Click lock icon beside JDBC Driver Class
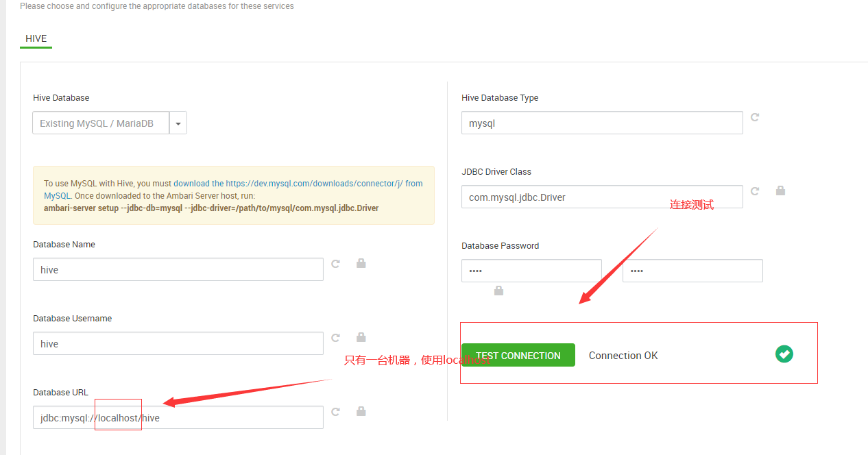The width and height of the screenshot is (868, 455). click(x=780, y=190)
